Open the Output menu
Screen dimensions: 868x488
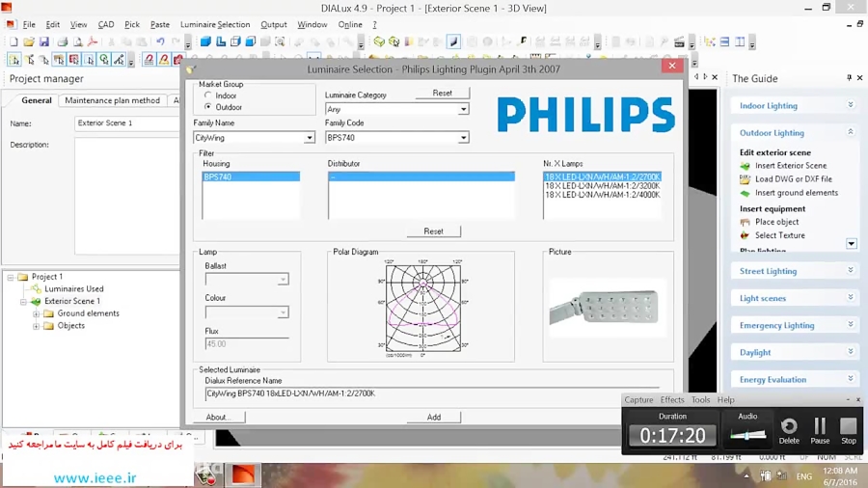[x=274, y=25]
